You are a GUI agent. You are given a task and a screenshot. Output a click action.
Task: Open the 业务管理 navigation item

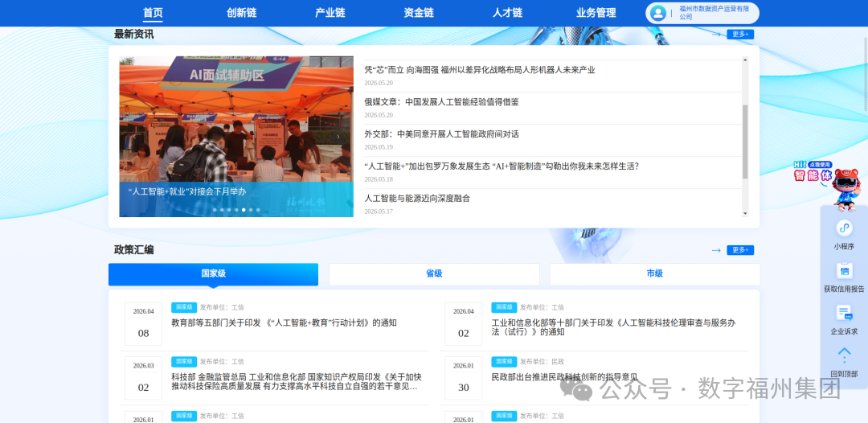596,13
